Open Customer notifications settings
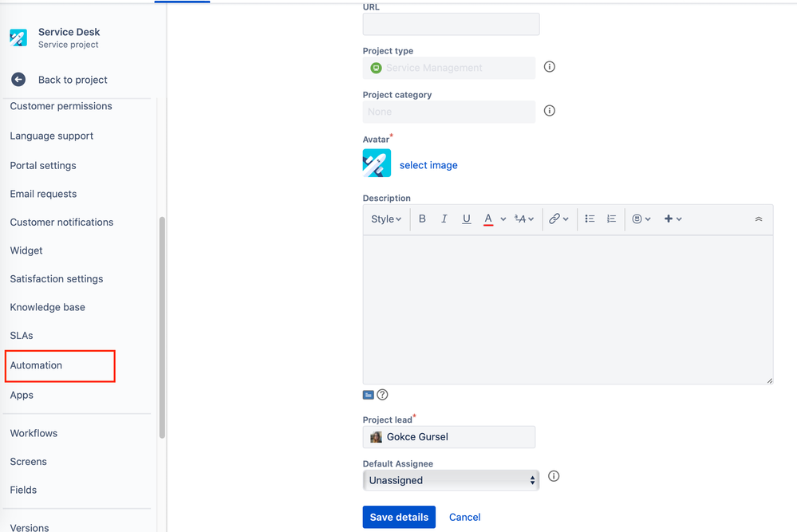 point(61,222)
